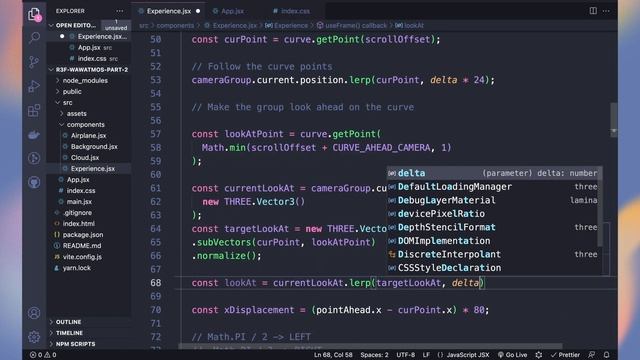Close the unsaved Experience.jsx tab dot
Screen dimensions: 640x360
tap(198, 11)
